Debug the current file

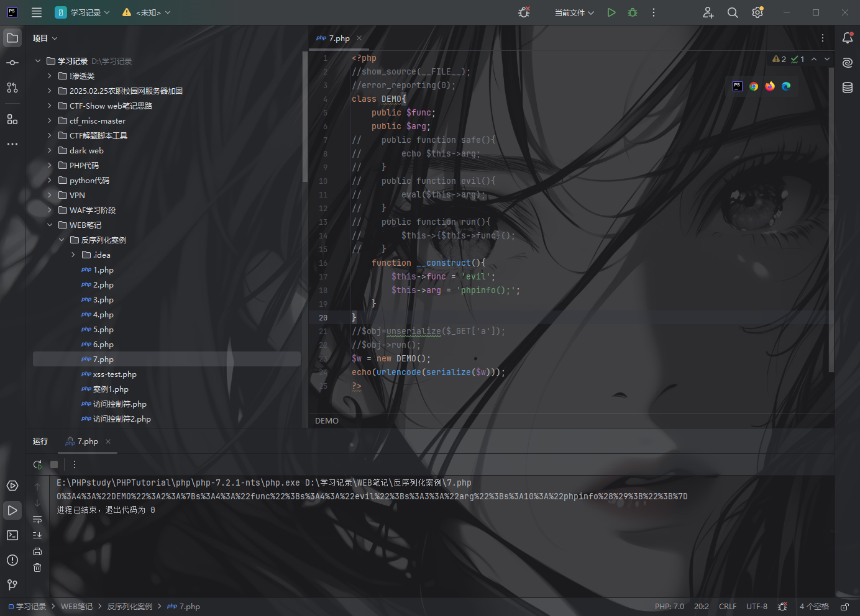(x=633, y=12)
